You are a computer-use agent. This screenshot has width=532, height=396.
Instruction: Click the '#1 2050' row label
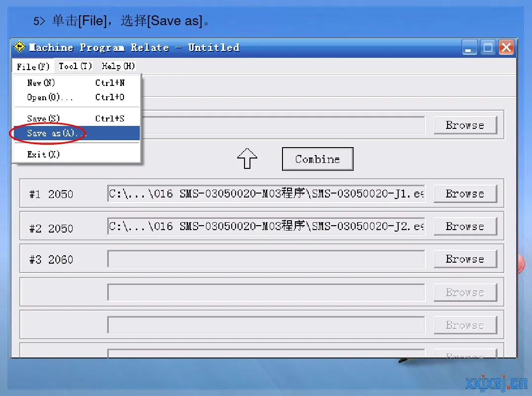pos(51,194)
